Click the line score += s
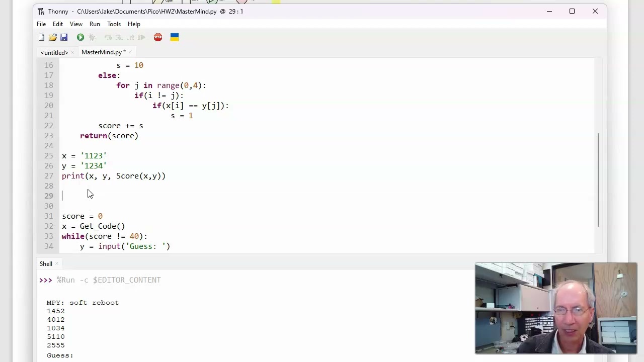644x362 pixels. pyautogui.click(x=121, y=126)
